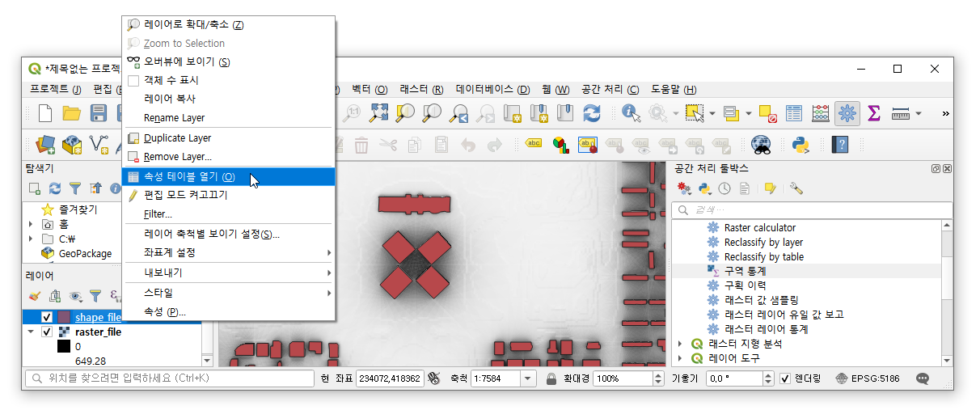Collapse the raster_file layer tree
The height and width of the screenshot is (410, 980).
tap(32, 332)
